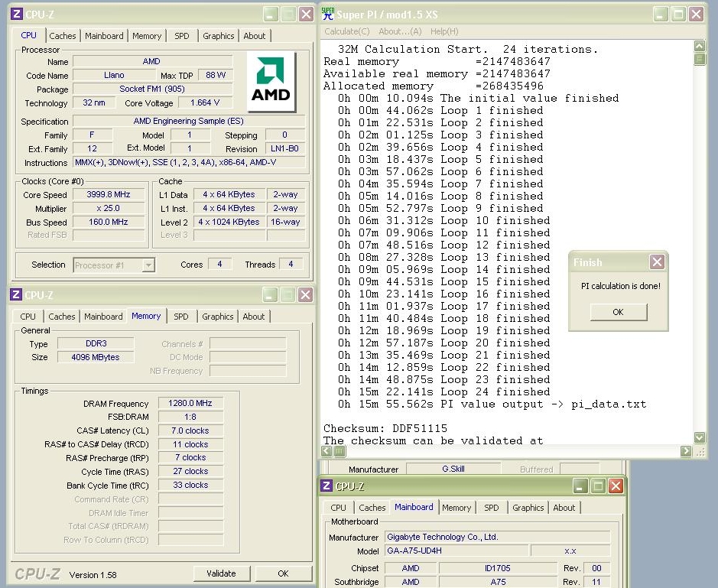718x588 pixels.
Task: Click the Validate button in CPU-Z
Action: pos(221,573)
